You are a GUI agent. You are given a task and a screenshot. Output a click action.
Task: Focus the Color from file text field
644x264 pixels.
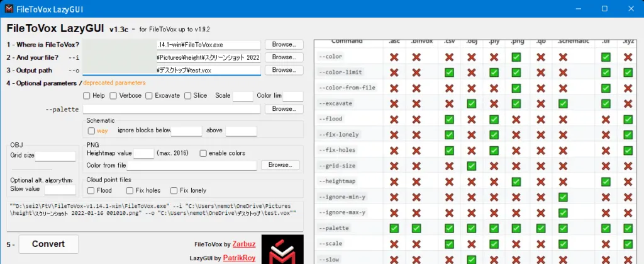[x=192, y=166]
